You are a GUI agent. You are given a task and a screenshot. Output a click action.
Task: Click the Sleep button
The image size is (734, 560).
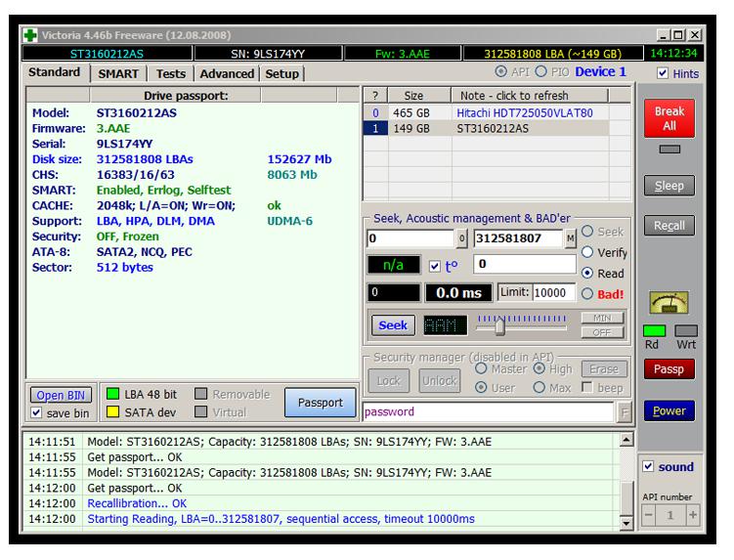pyautogui.click(x=669, y=186)
